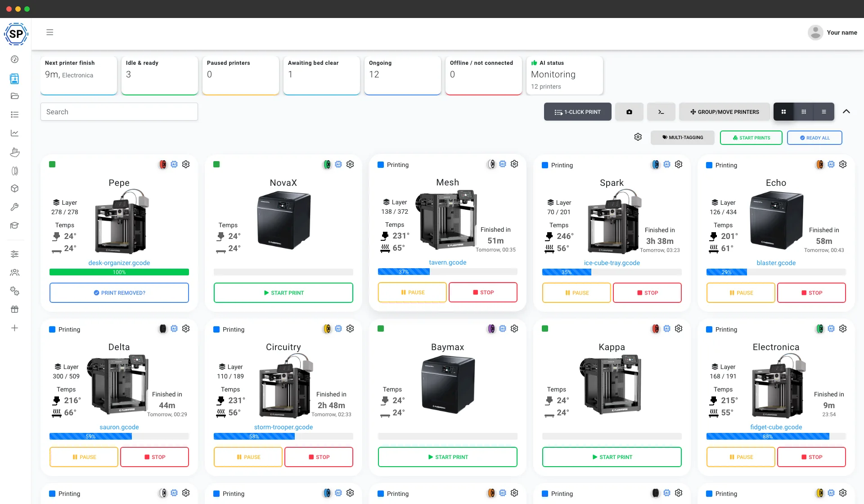Viewport: 864px width, 504px height.
Task: Filter by Idle & ready card
Action: click(160, 75)
